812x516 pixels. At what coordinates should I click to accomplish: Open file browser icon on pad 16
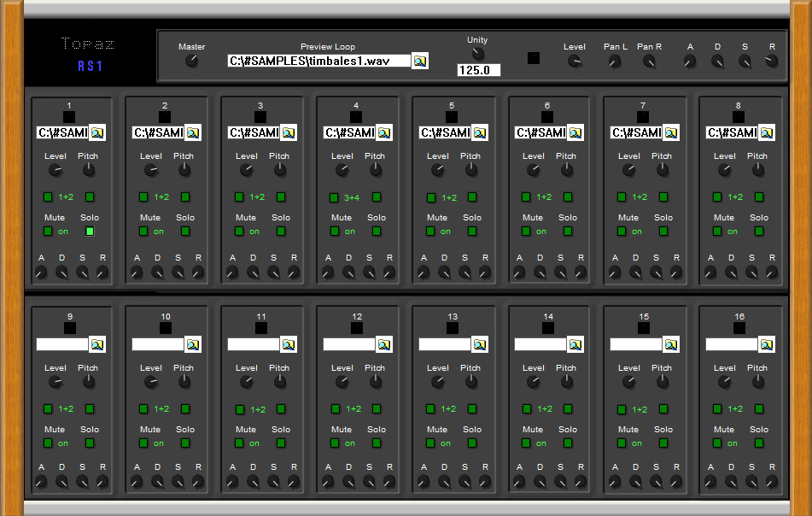[767, 344]
